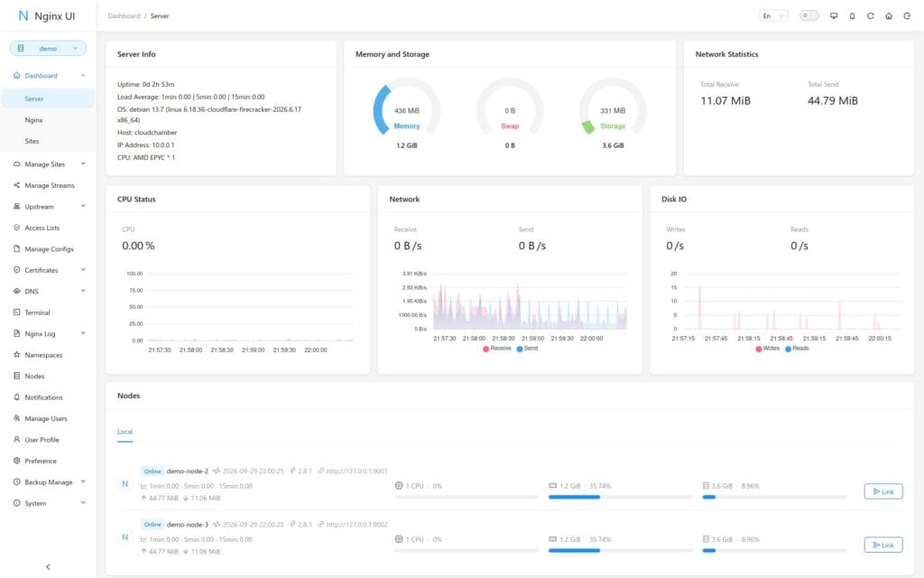Image resolution: width=924 pixels, height=578 pixels.
Task: Toggle the Reads legend in Disk IO
Action: (x=797, y=349)
